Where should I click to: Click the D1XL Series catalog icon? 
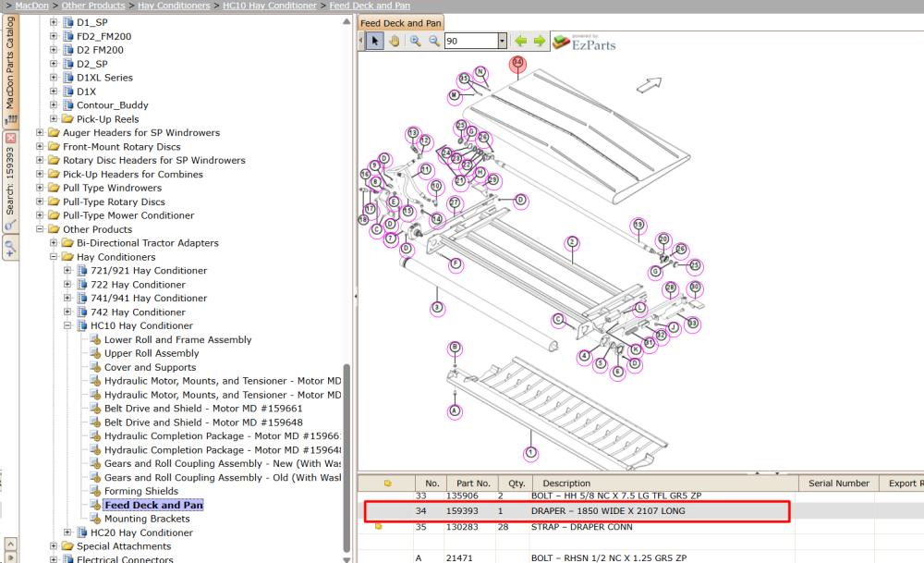point(68,78)
